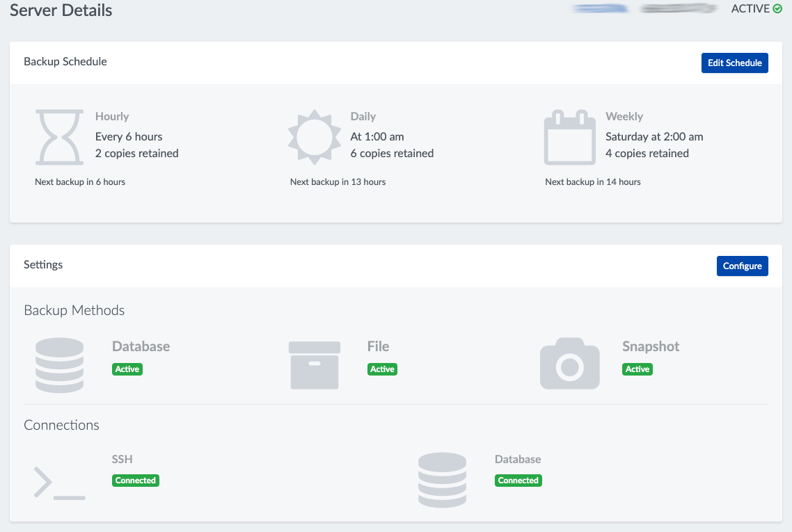The width and height of the screenshot is (792, 532).
Task: Click the Database backup method stack icon
Action: [x=59, y=365]
